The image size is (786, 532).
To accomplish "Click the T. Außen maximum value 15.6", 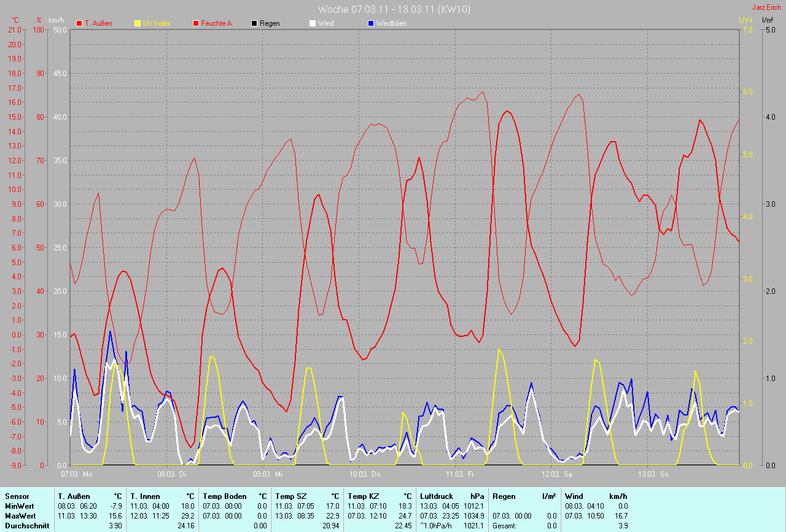I will click(116, 515).
